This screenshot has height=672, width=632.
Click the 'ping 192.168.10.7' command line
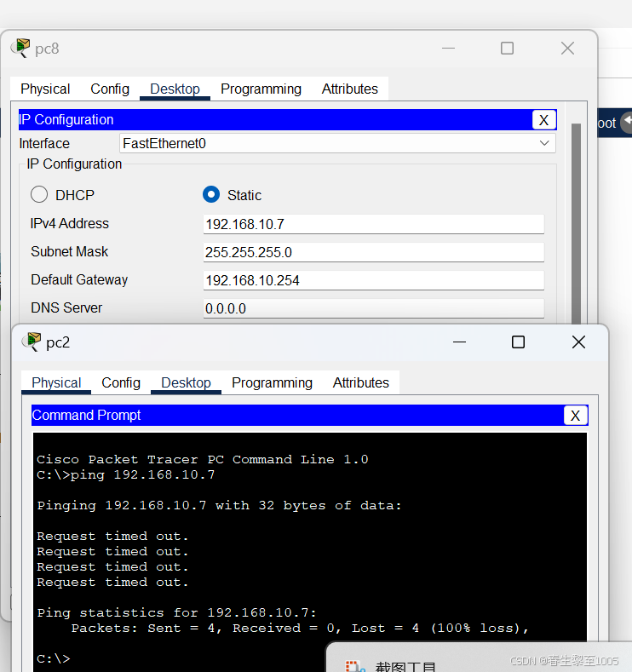point(125,475)
